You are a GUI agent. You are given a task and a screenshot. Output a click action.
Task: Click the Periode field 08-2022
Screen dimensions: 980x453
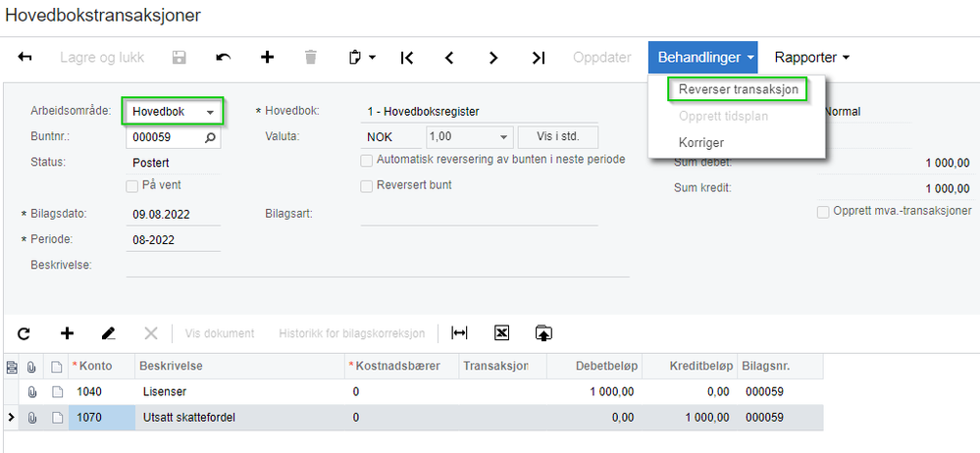click(x=173, y=240)
